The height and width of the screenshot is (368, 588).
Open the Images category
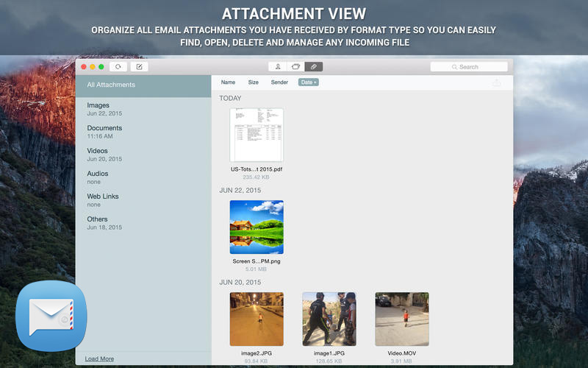(143, 109)
